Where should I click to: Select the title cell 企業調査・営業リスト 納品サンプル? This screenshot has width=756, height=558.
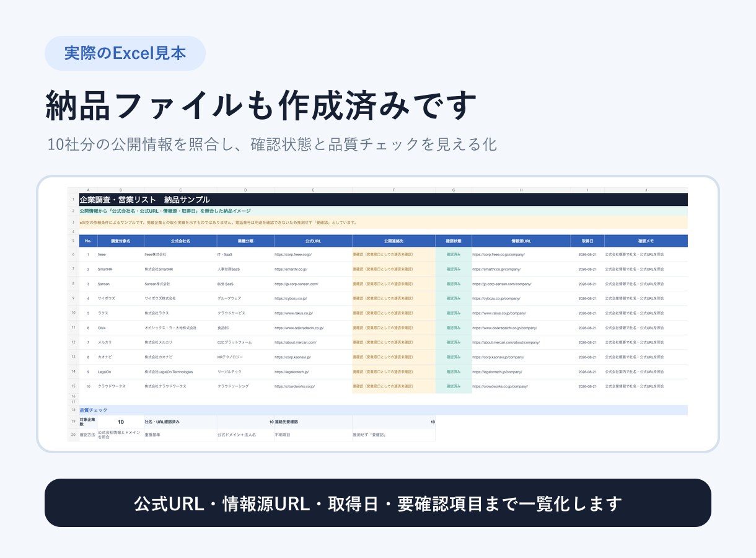383,200
